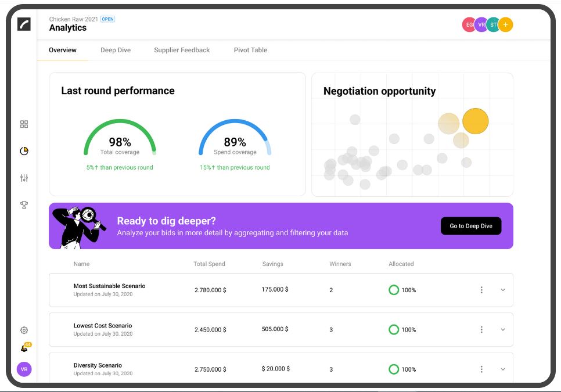Open three-dot menu for Lowest Cost Scenario
The height and width of the screenshot is (392, 561).
(481, 329)
